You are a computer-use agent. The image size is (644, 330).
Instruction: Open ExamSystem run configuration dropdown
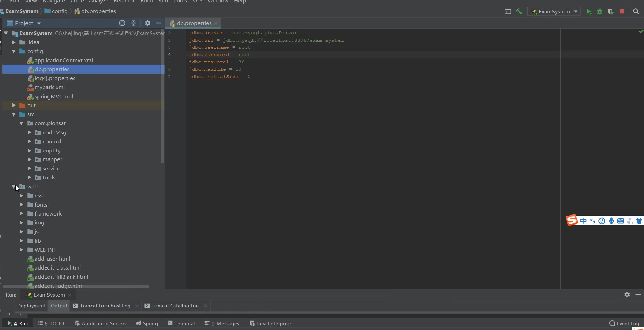pos(576,12)
